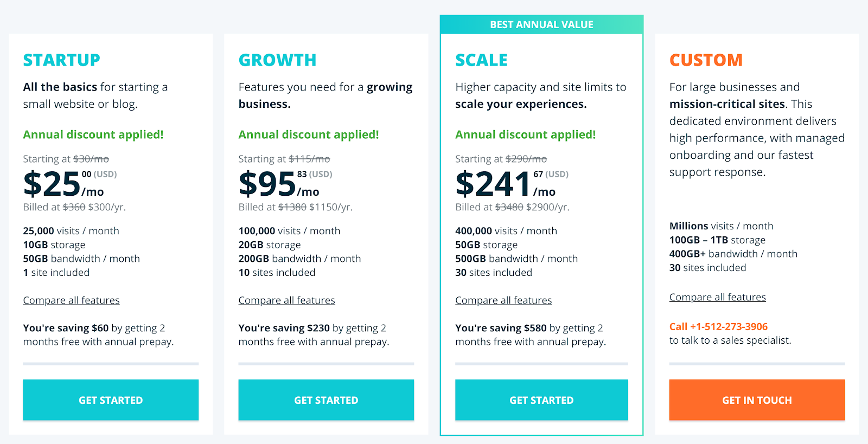Click Get Started under the Scale plan
This screenshot has width=868, height=444.
click(541, 400)
